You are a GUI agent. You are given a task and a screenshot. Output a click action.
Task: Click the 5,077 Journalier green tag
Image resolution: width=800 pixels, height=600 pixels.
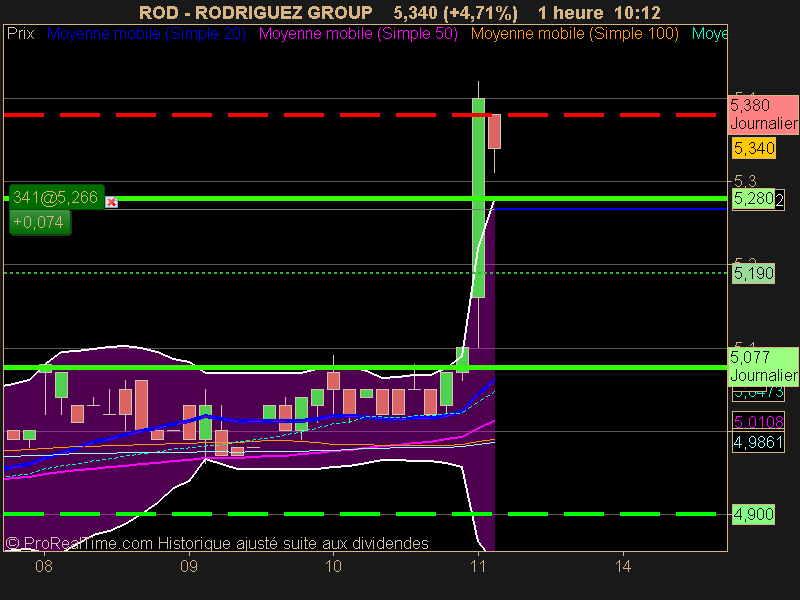coord(763,366)
